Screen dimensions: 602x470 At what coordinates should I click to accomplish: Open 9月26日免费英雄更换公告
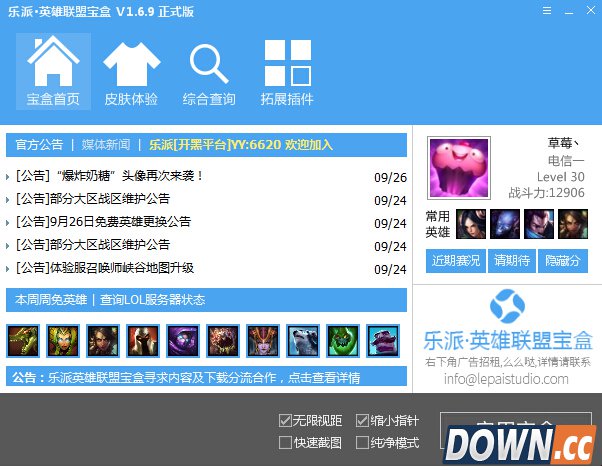tap(103, 222)
